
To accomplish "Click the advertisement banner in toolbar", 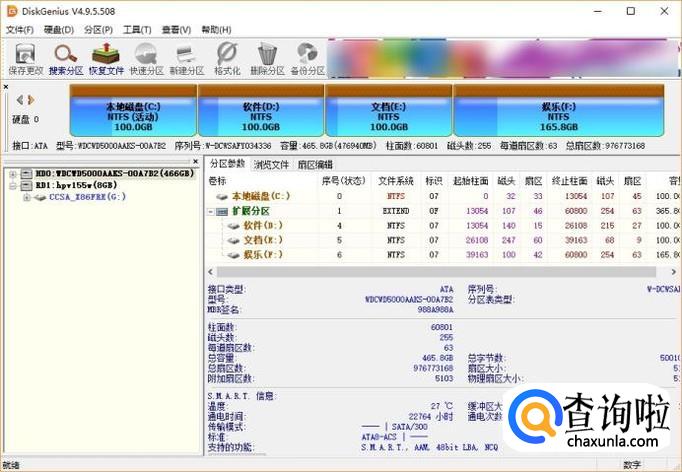I will tap(503, 58).
